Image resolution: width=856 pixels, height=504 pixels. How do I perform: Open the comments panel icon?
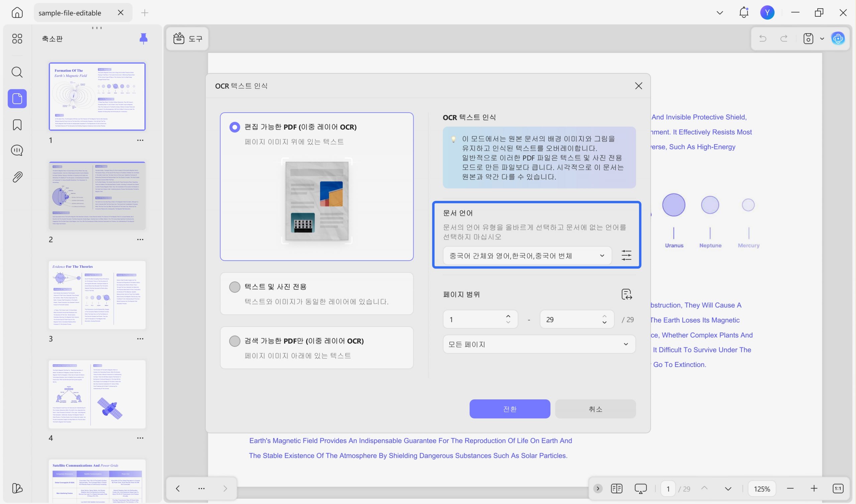coord(17,150)
